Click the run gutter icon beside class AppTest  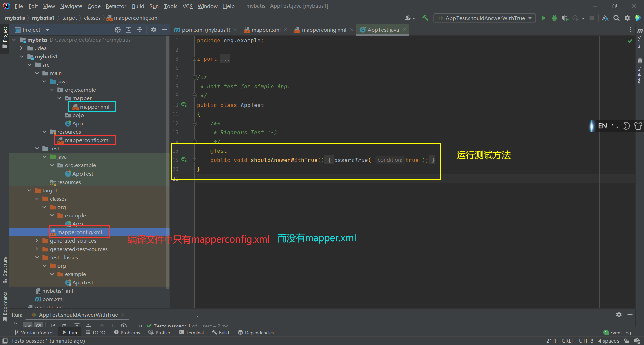point(184,105)
